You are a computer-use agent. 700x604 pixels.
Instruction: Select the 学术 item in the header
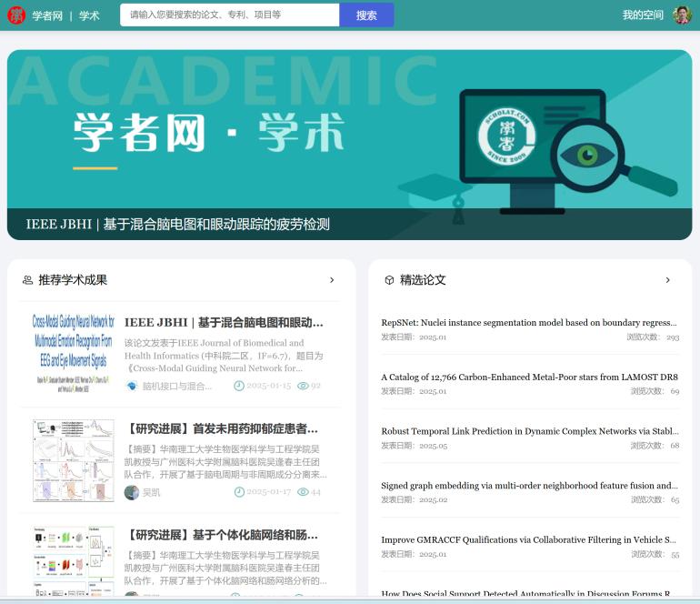click(89, 15)
